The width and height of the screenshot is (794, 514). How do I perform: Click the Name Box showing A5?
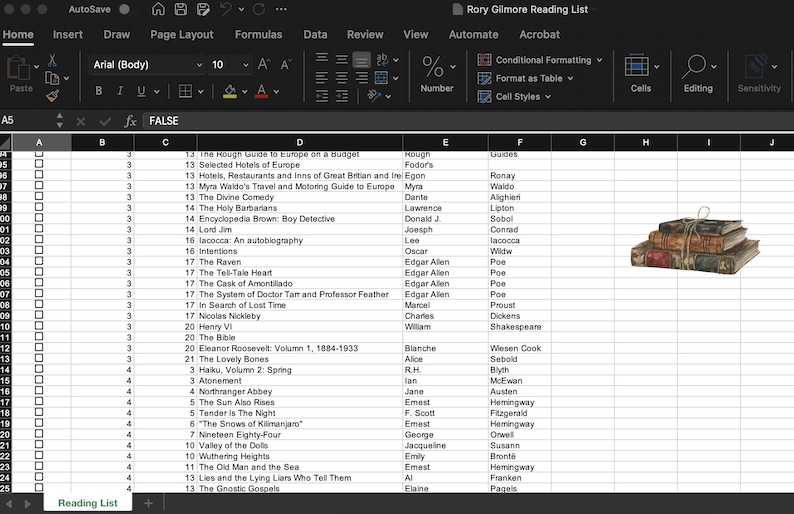28,121
